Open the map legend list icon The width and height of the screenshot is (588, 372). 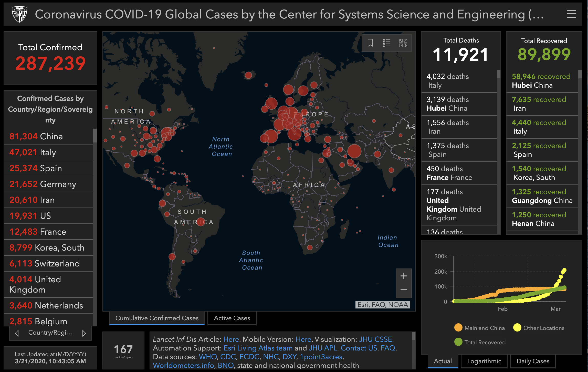coord(386,43)
